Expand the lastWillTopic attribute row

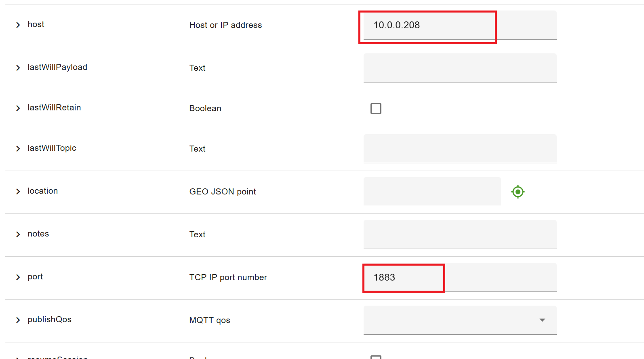click(18, 149)
